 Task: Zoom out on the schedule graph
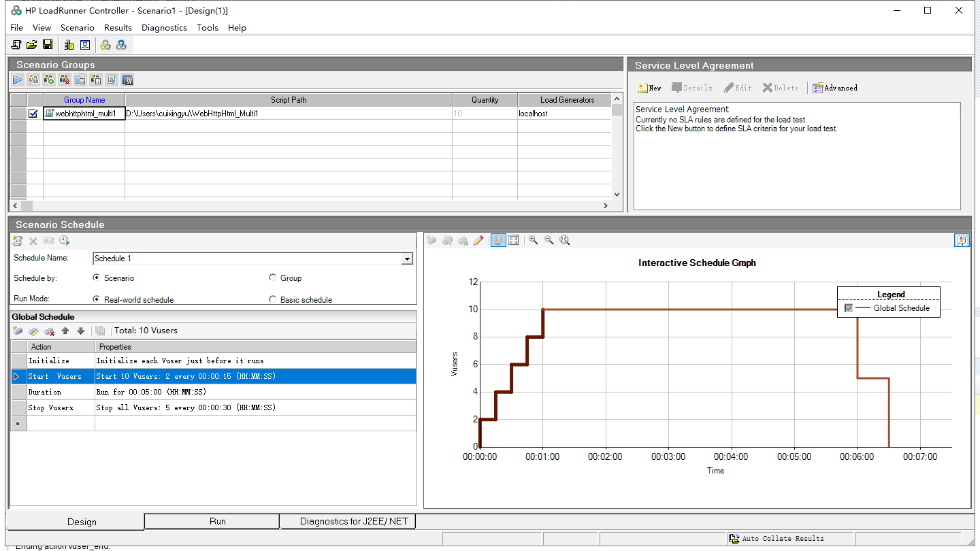click(x=549, y=240)
